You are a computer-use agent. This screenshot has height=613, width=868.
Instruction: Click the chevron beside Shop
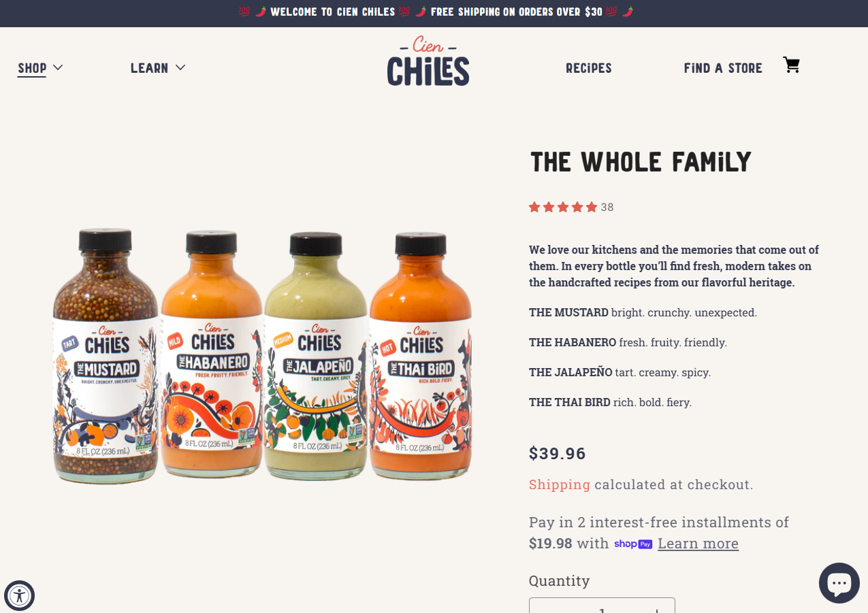[57, 67]
